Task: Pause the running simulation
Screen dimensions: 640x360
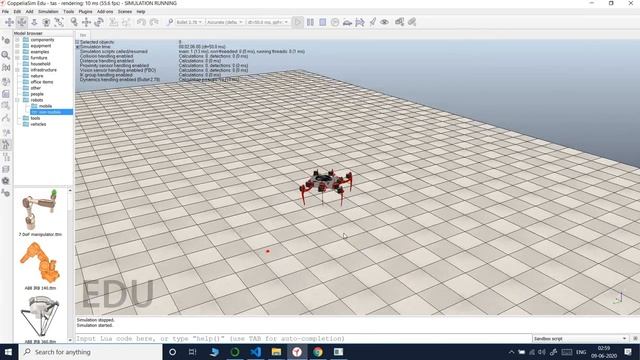Action: click(310, 22)
